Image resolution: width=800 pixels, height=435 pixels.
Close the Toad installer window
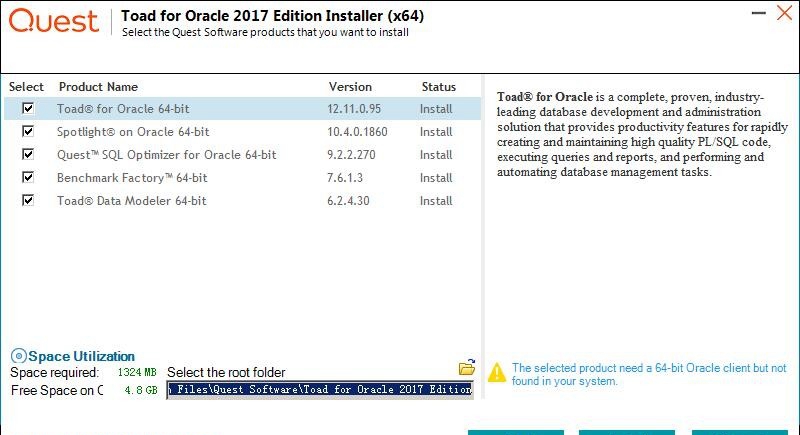(785, 13)
